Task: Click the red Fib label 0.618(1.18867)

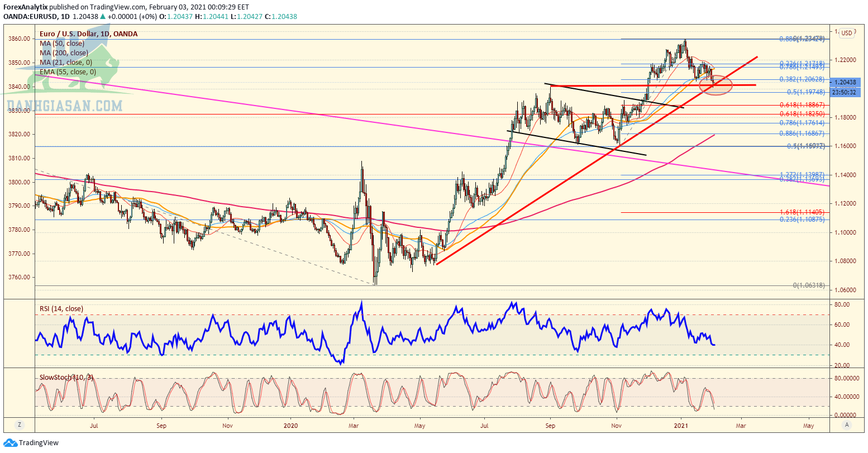Action: point(802,105)
